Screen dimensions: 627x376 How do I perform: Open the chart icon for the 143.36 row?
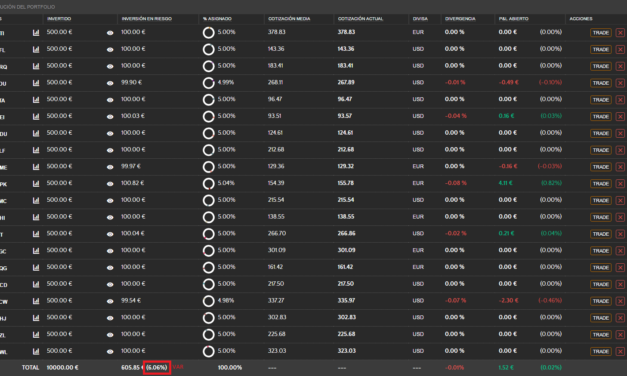(x=36, y=49)
